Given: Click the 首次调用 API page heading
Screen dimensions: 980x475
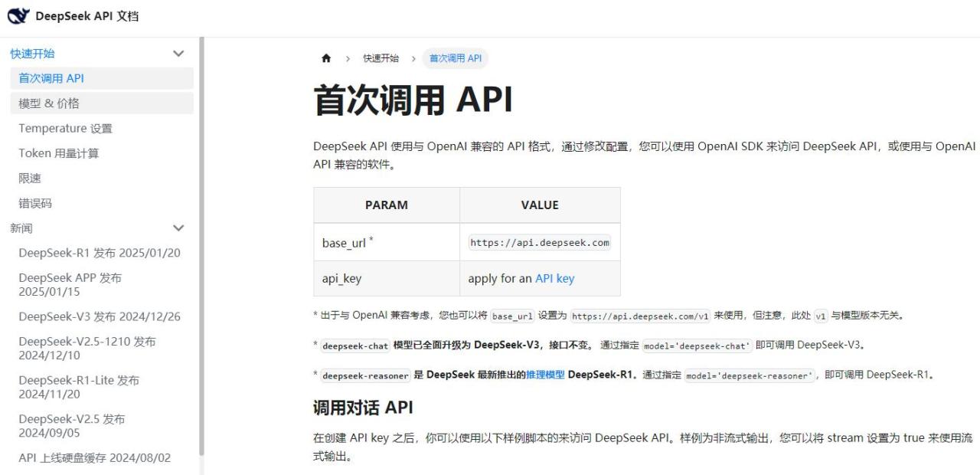Looking at the screenshot, I should (413, 100).
